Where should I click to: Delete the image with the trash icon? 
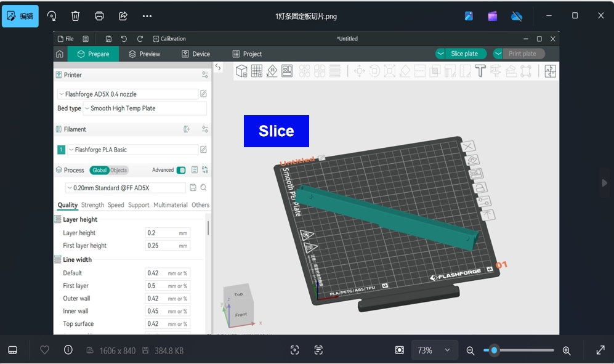(75, 16)
